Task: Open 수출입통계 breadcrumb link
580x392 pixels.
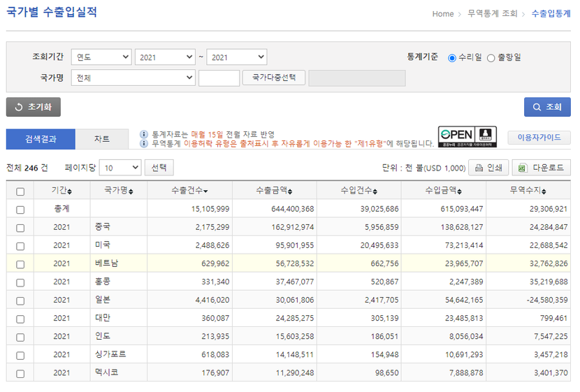Action: pos(551,14)
